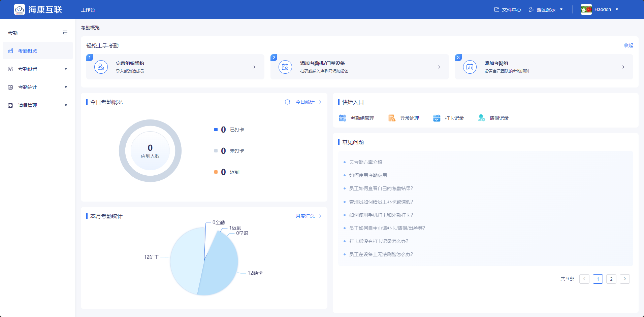Viewport: 644px width, 317px height.
Task: Open the 工作台 top menu item
Action: click(x=88, y=10)
